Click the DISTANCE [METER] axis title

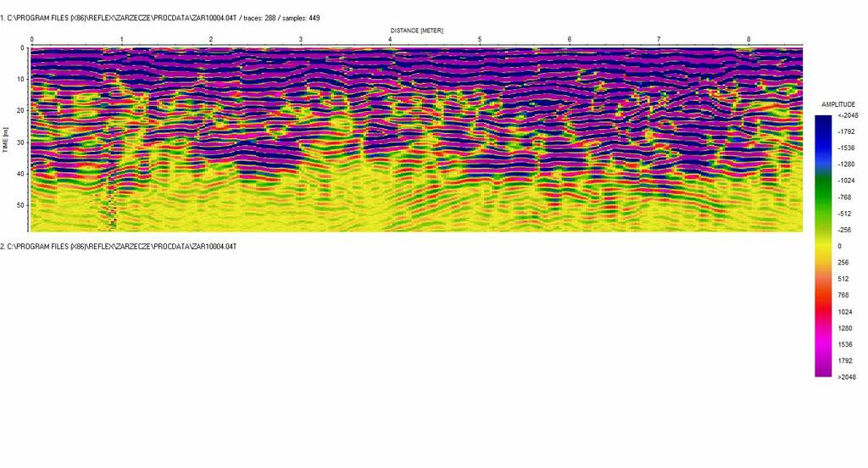point(416,31)
